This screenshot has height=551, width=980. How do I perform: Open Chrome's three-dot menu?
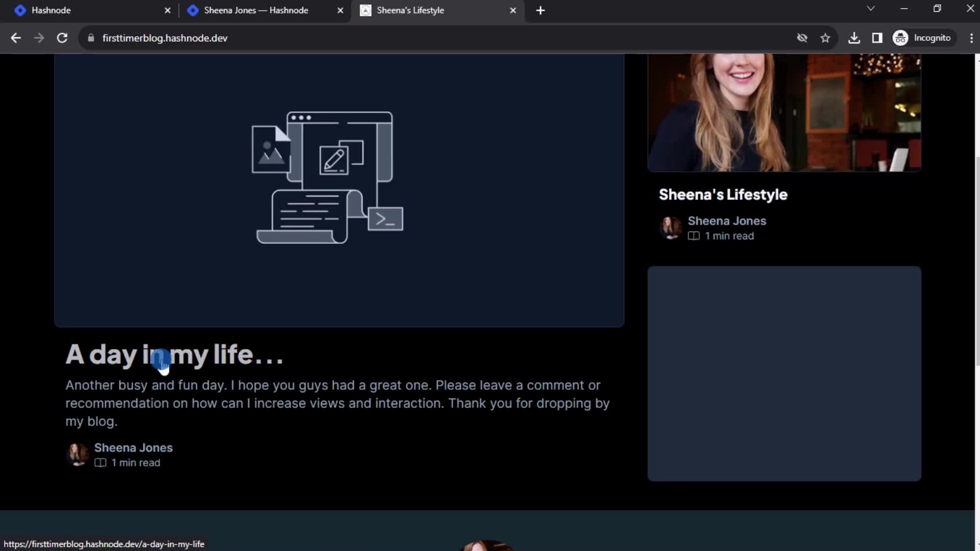(971, 38)
